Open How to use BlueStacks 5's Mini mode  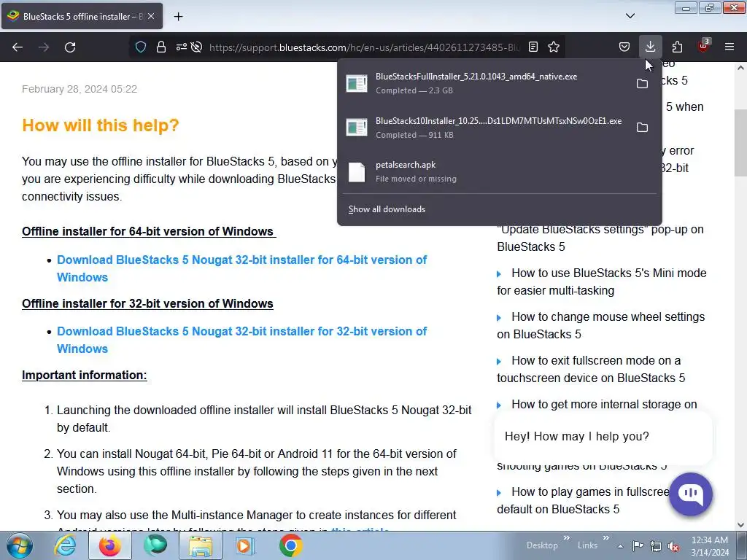tap(601, 282)
